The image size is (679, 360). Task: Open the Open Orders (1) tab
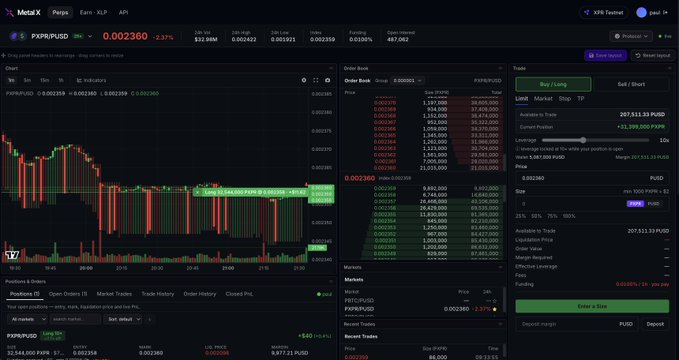pyautogui.click(x=68, y=294)
